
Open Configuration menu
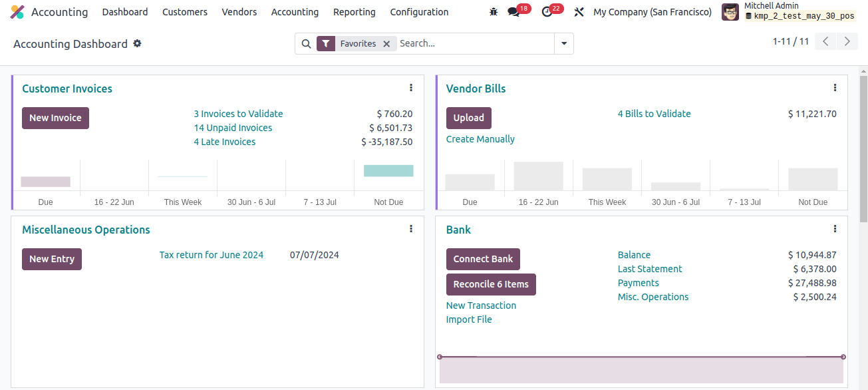[x=419, y=12]
